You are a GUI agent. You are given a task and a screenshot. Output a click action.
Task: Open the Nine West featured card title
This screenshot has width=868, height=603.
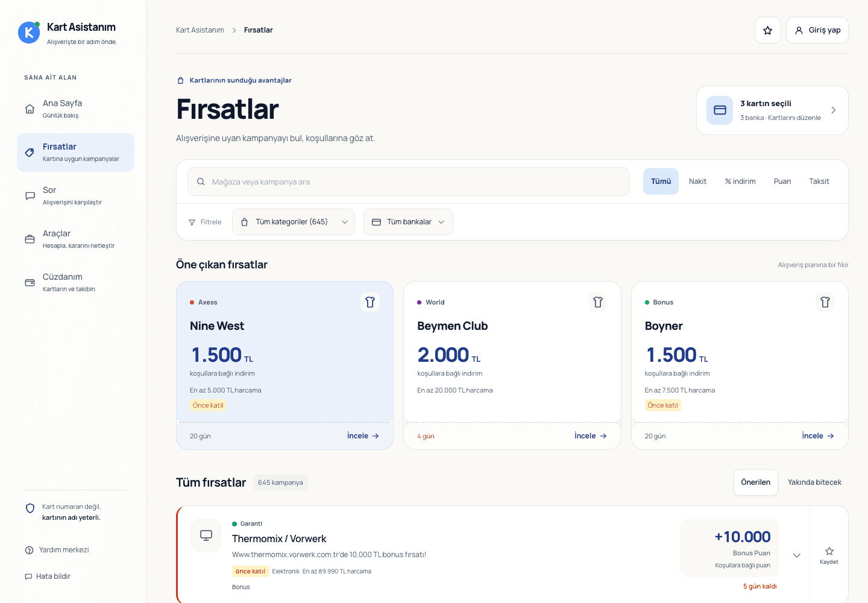(217, 326)
